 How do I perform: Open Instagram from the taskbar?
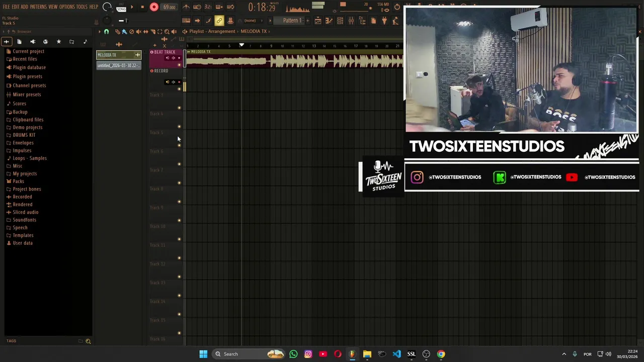tap(308, 354)
